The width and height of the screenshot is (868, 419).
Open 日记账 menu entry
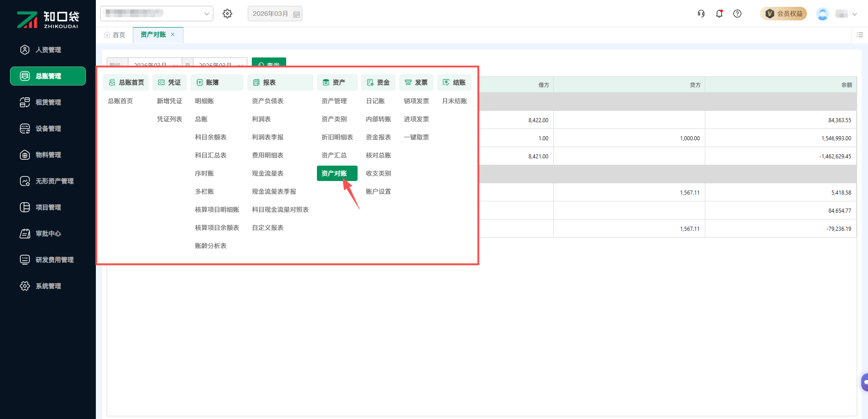[375, 101]
